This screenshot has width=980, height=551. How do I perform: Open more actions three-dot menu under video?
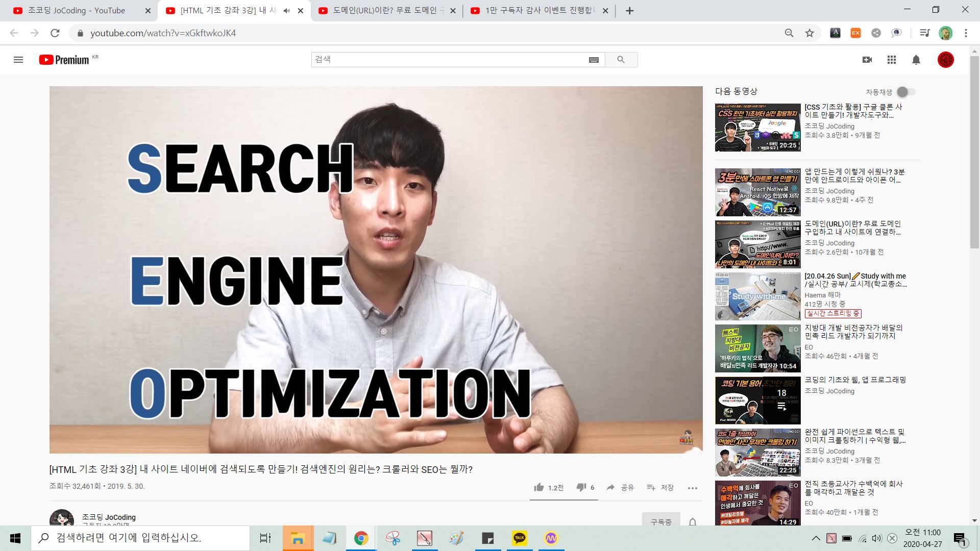[x=692, y=488]
